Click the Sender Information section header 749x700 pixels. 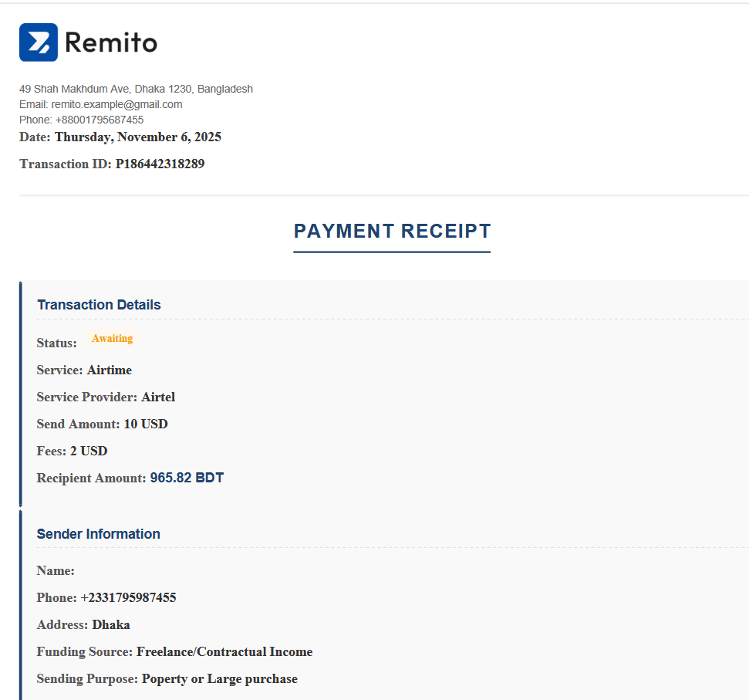98,534
